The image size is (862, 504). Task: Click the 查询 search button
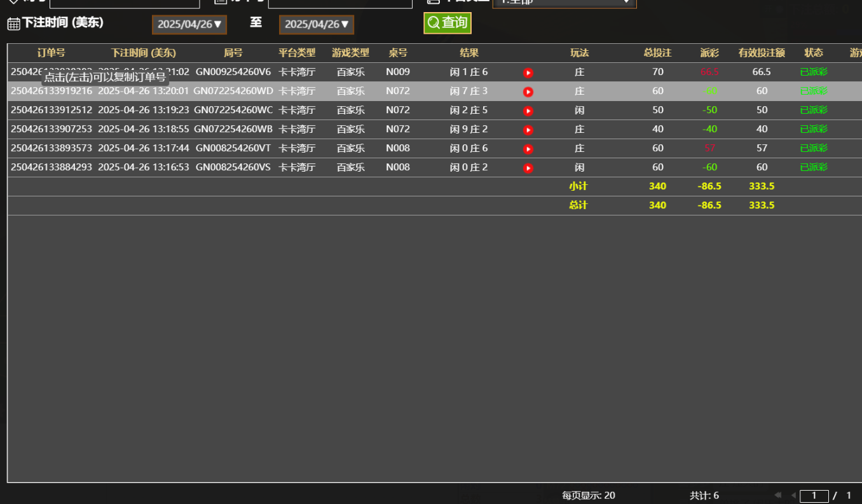pyautogui.click(x=448, y=23)
